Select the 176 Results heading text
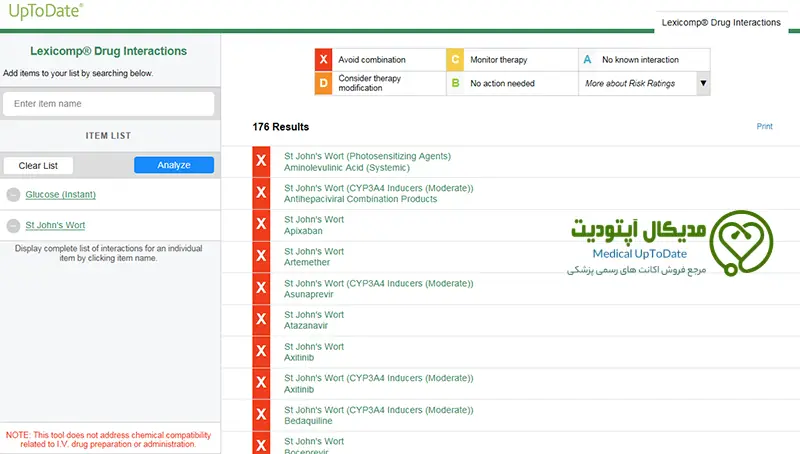 [281, 127]
